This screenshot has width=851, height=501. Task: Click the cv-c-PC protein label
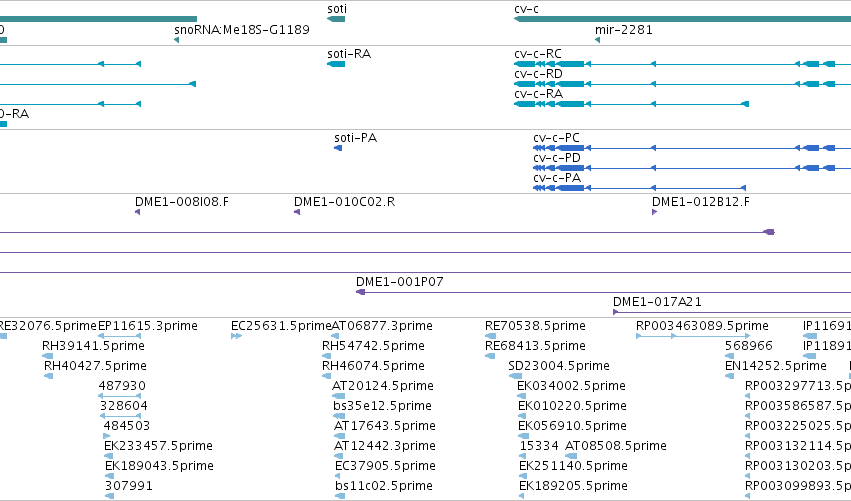pos(556,138)
